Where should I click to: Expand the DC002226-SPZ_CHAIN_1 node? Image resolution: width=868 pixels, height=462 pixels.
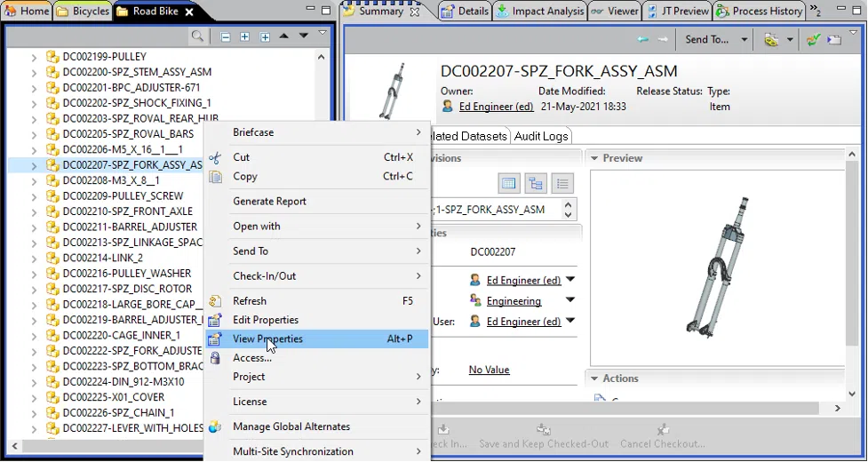coord(35,413)
